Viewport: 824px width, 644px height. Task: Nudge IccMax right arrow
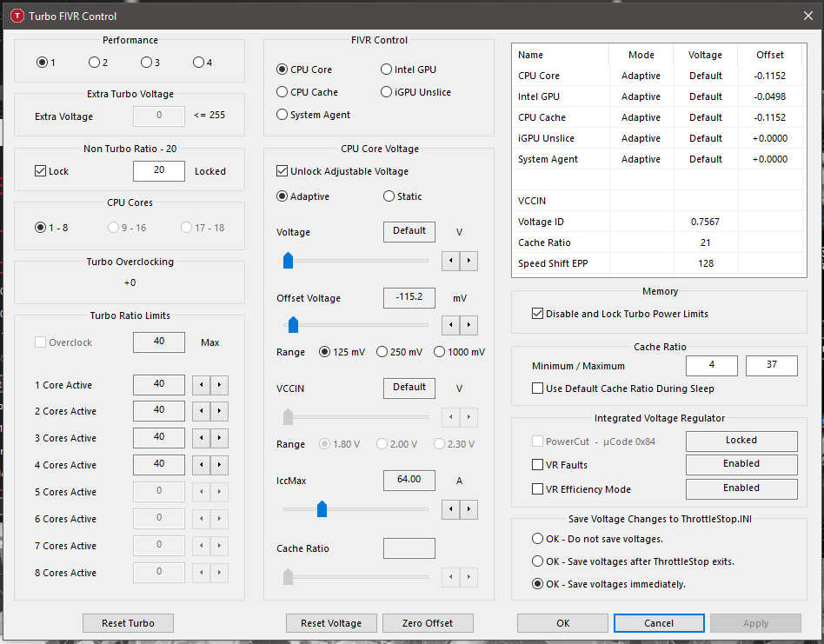(x=468, y=509)
